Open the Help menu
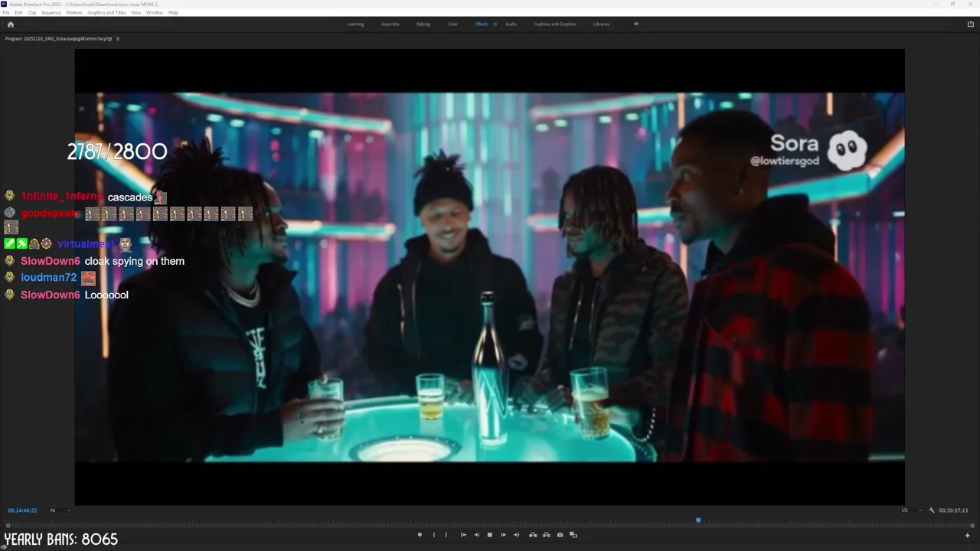This screenshot has height=551, width=980. tap(173, 13)
